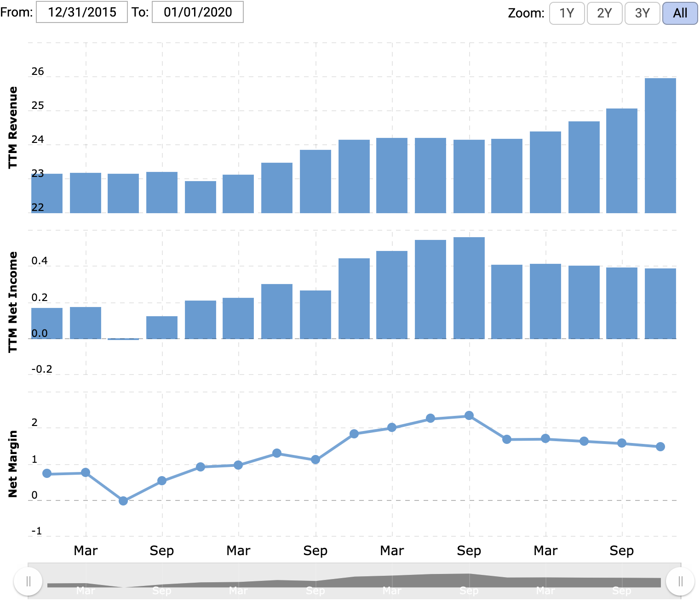Click the left range slider handle
This screenshot has width=700, height=602.
click(28, 581)
